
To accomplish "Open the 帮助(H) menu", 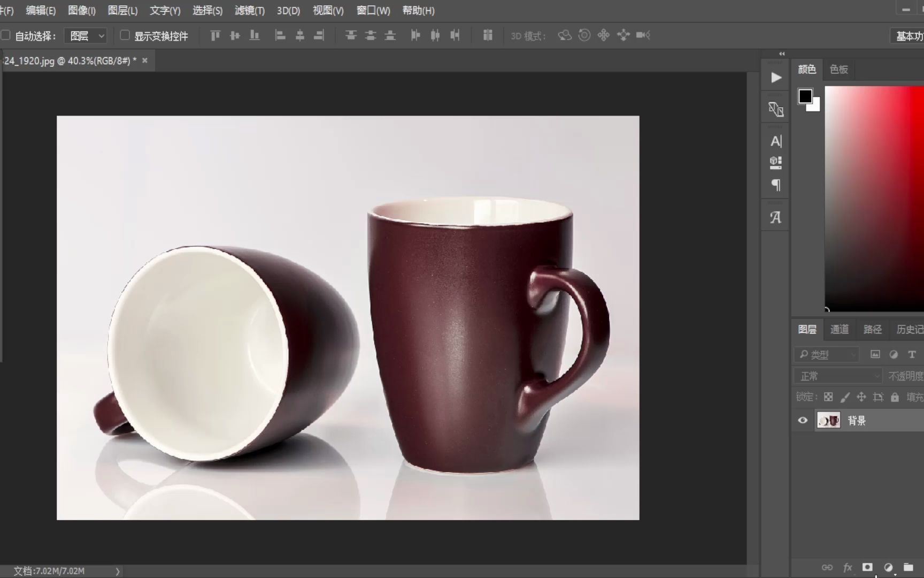I will pyautogui.click(x=418, y=10).
